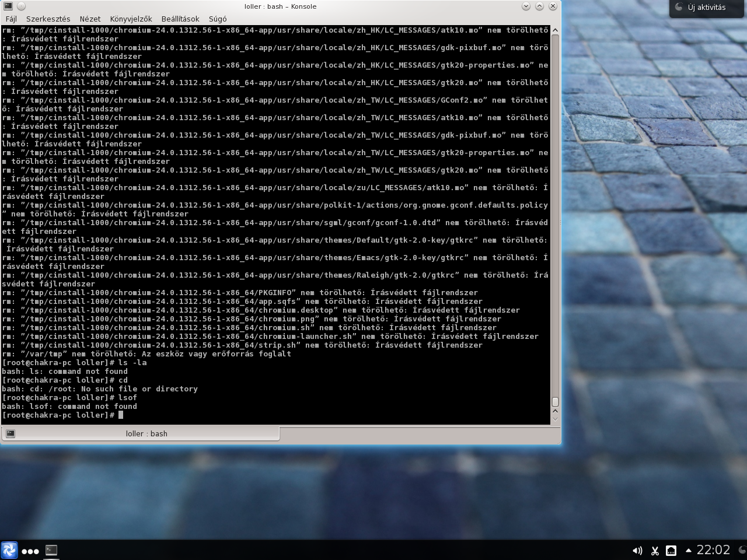
Task: Click the 22:02 clock
Action: pyautogui.click(x=713, y=549)
